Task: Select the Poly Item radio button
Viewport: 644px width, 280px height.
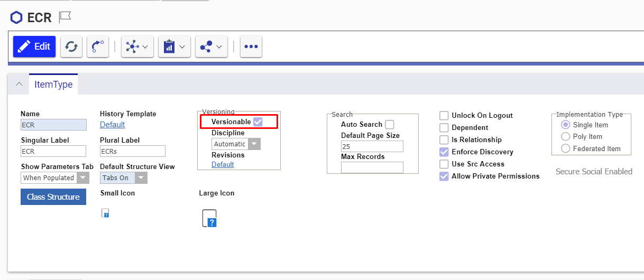Action: click(x=565, y=137)
